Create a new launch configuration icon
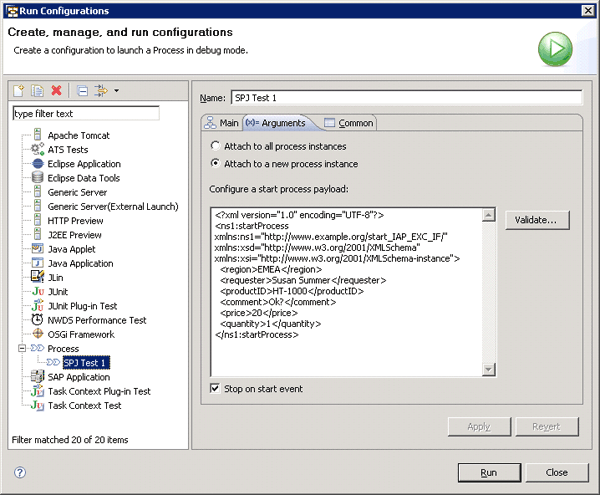The height and width of the screenshot is (495, 600). pos(18,91)
